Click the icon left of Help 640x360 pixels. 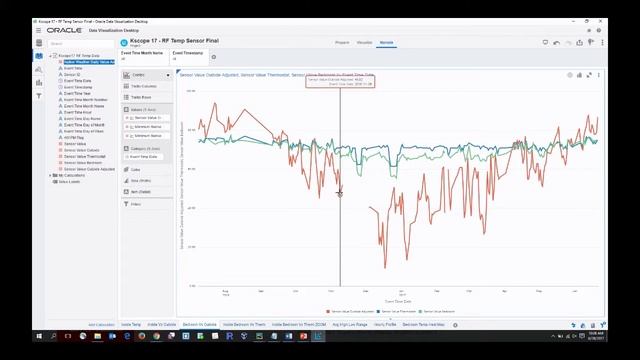tap(589, 31)
